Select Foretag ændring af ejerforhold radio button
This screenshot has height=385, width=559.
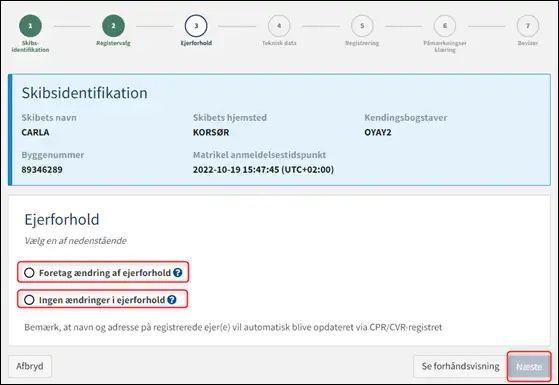pyautogui.click(x=29, y=273)
